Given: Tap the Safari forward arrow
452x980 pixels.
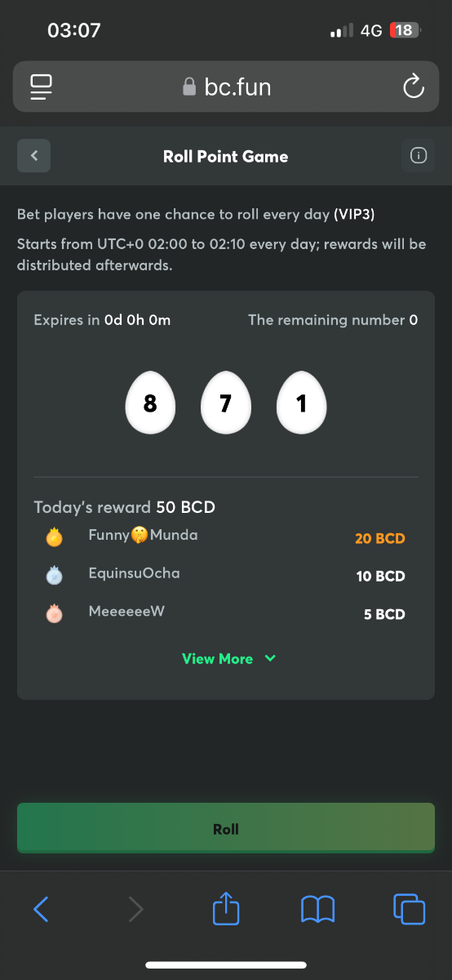Looking at the screenshot, I should pos(135,908).
